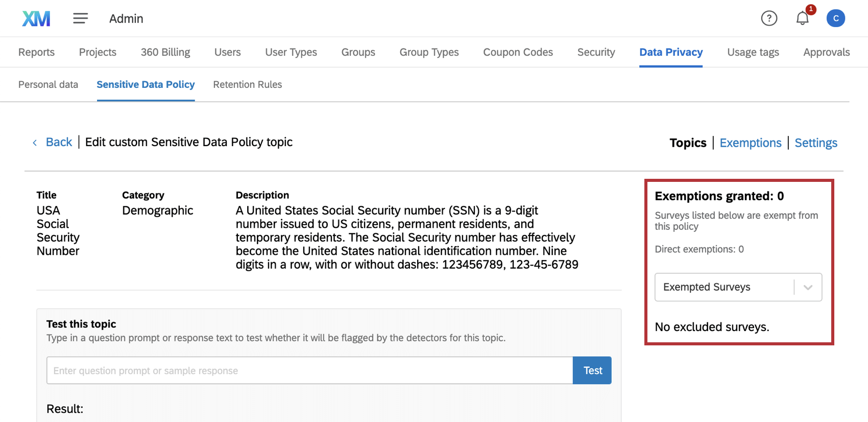868x422 pixels.
Task: Navigate to the Approvals tab
Action: pos(826,52)
